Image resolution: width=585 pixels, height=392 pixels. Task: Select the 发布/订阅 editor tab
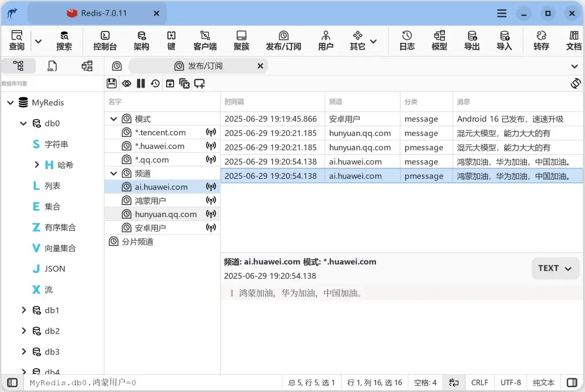(198, 66)
